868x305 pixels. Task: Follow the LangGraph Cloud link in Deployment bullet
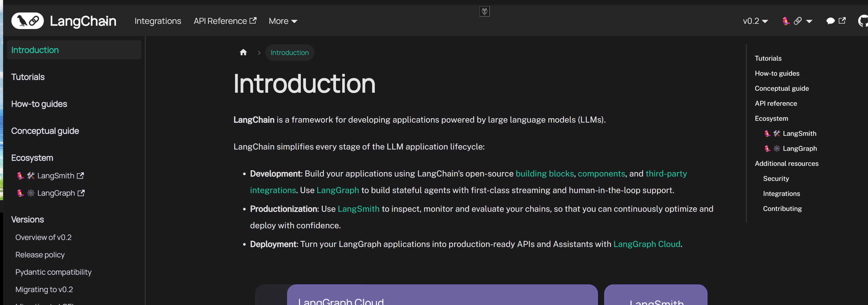(x=647, y=244)
